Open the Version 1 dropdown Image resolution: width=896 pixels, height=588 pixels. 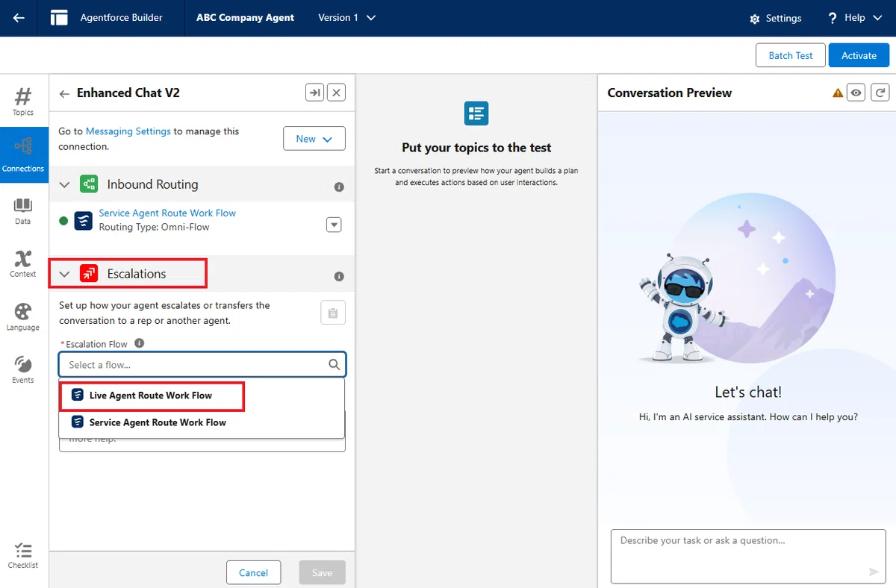point(346,18)
